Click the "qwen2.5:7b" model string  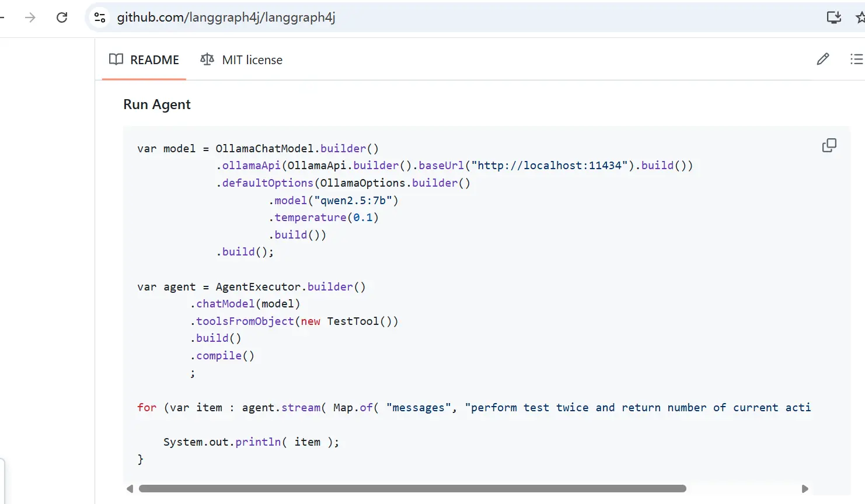point(353,201)
